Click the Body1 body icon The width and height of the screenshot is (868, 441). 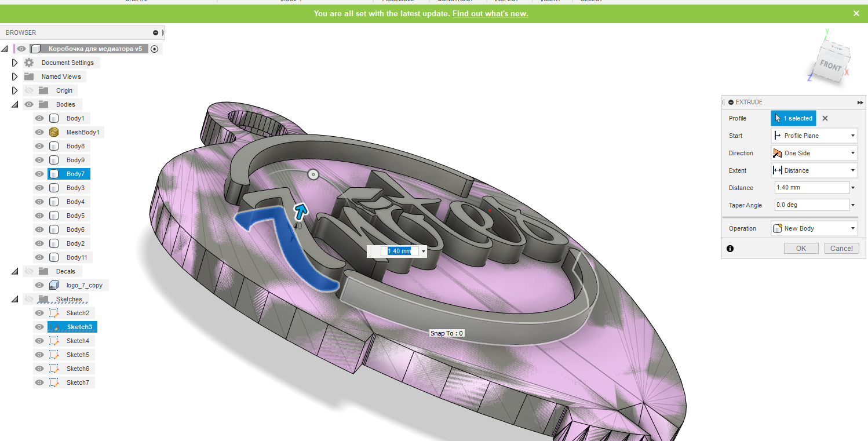click(x=54, y=118)
